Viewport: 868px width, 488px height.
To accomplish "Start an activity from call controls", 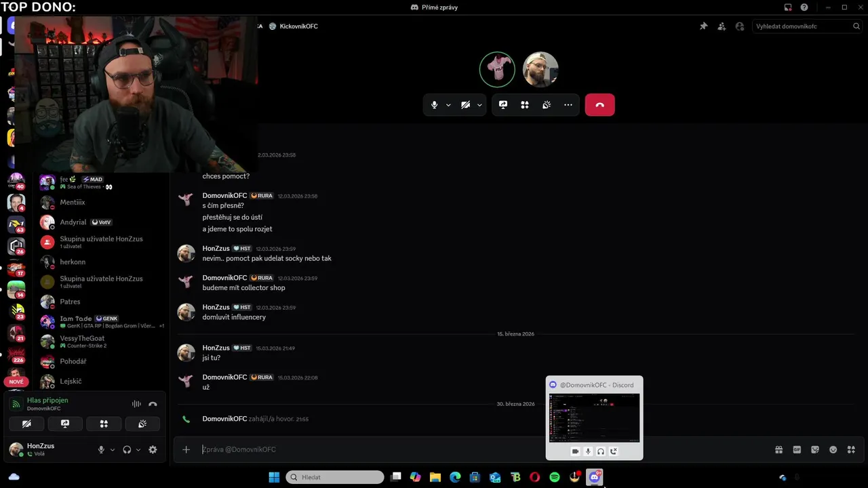I will coord(525,105).
